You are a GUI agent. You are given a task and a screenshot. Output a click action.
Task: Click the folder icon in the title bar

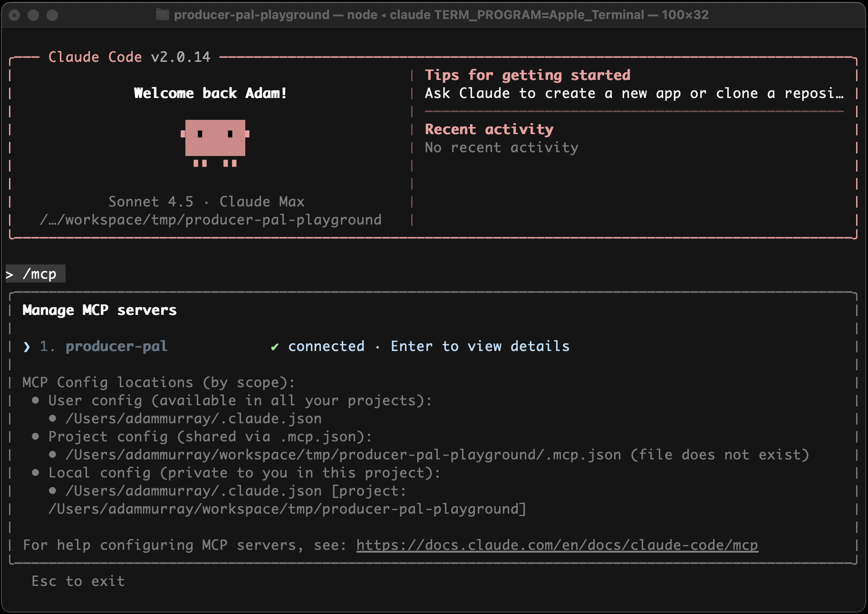pos(162,15)
